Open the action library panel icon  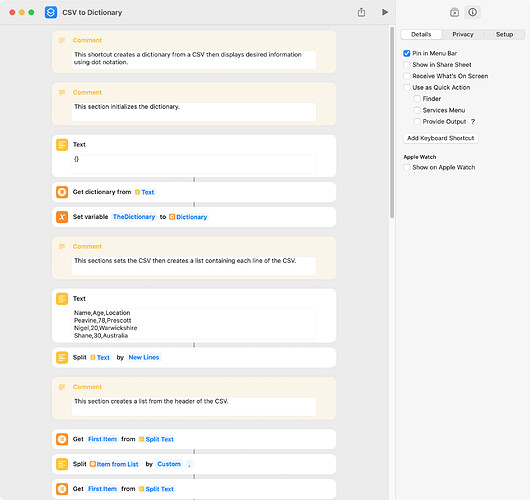click(454, 13)
